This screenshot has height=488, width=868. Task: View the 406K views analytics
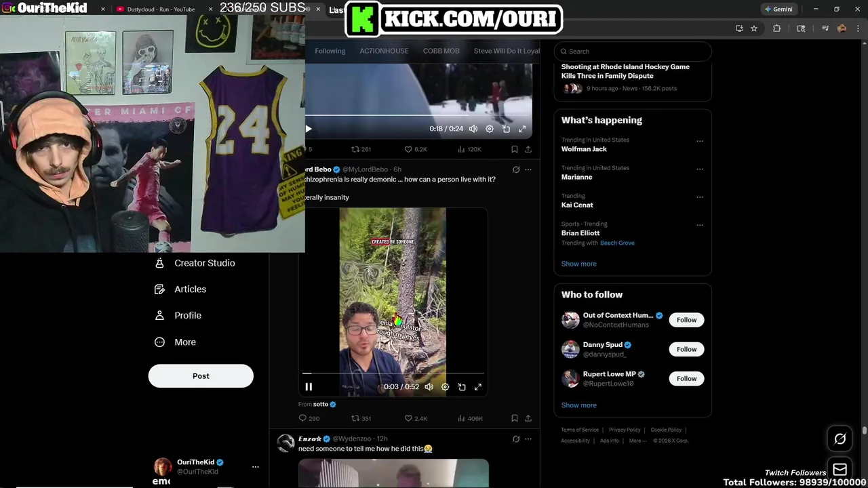(x=470, y=418)
